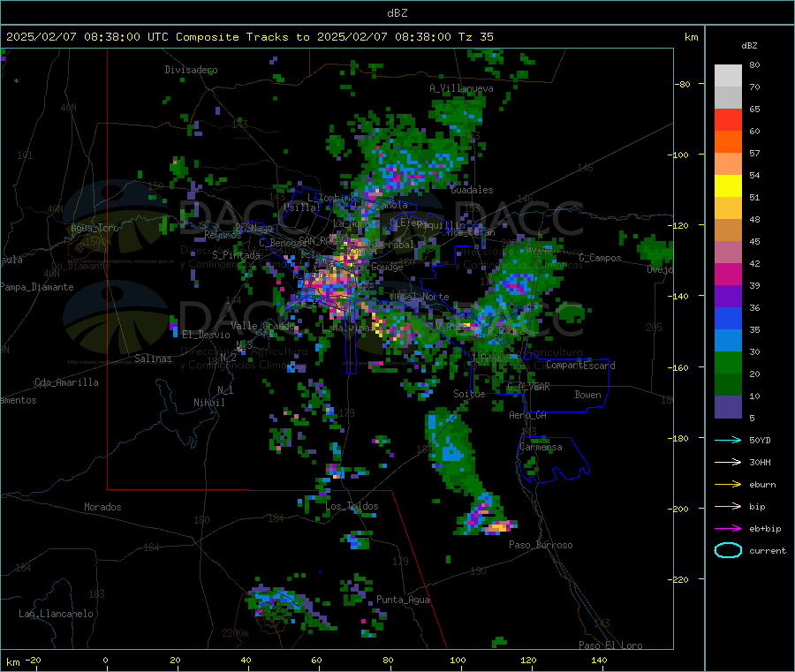The width and height of the screenshot is (795, 672).
Task: Click the 'Goudge' place label
Action: point(387,267)
